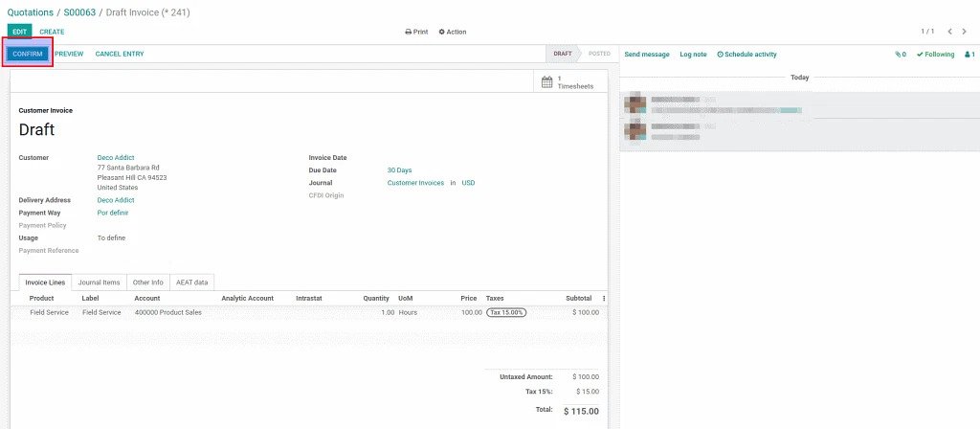Viewport: 980px width, 429px height.
Task: Open Por definir payment way link
Action: 113,213
